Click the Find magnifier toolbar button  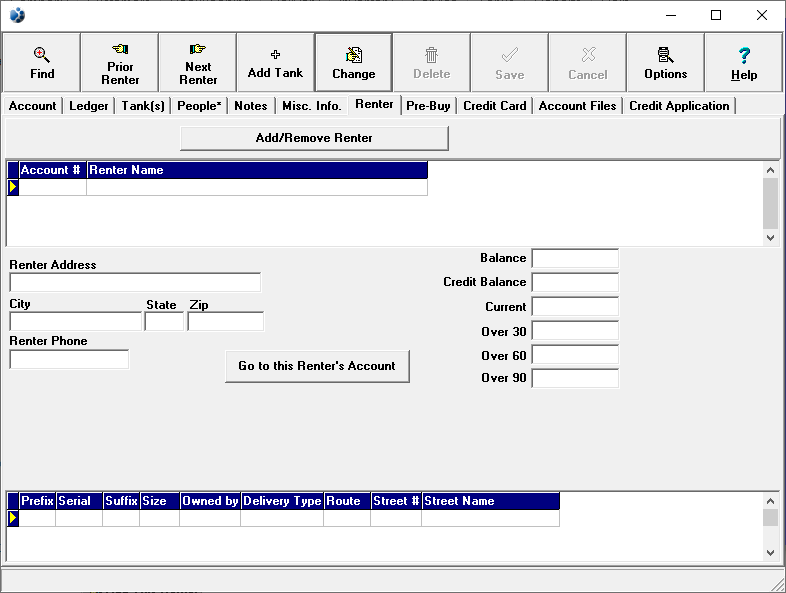tap(42, 63)
